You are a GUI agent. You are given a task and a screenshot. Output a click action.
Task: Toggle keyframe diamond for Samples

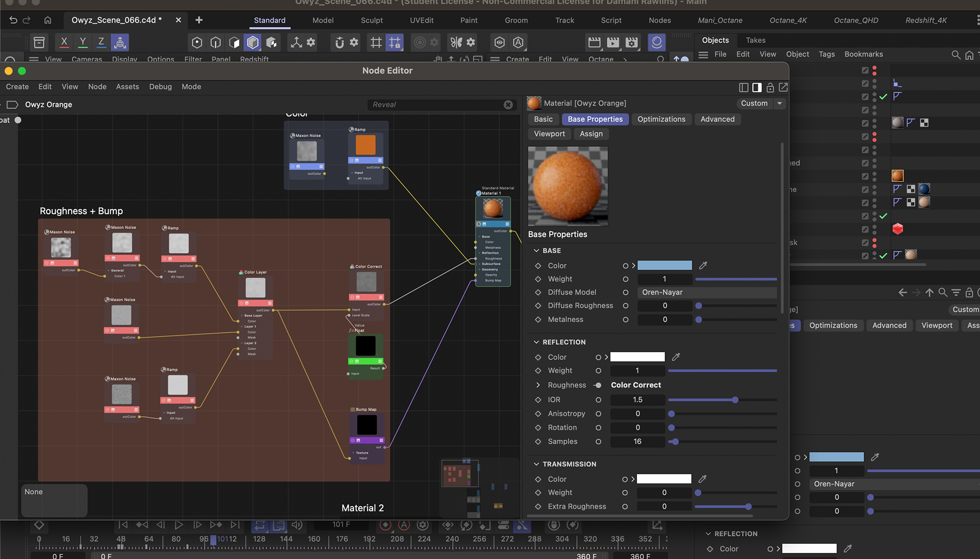(x=537, y=442)
